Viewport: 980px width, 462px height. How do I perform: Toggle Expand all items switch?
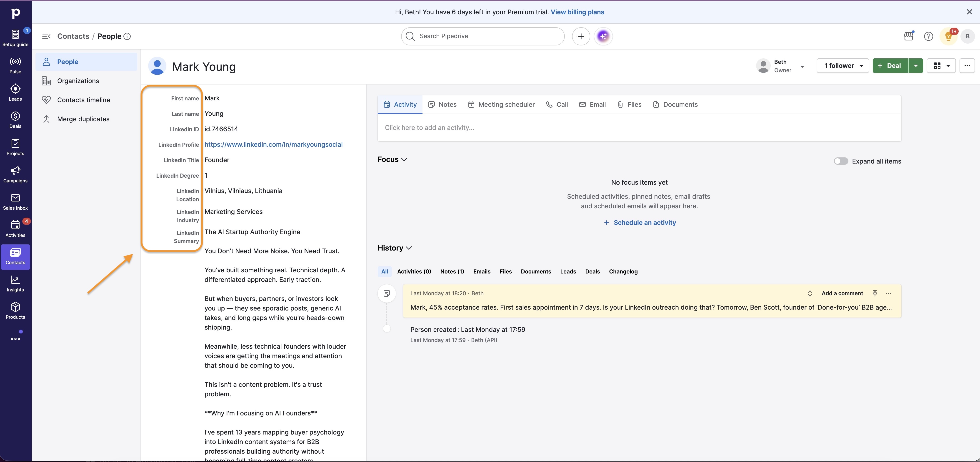click(x=841, y=161)
